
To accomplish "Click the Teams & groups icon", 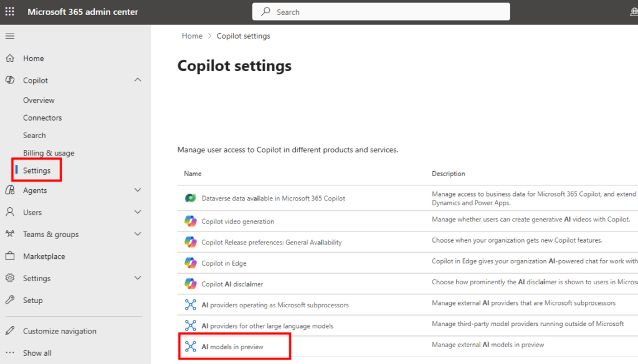I will click(10, 234).
